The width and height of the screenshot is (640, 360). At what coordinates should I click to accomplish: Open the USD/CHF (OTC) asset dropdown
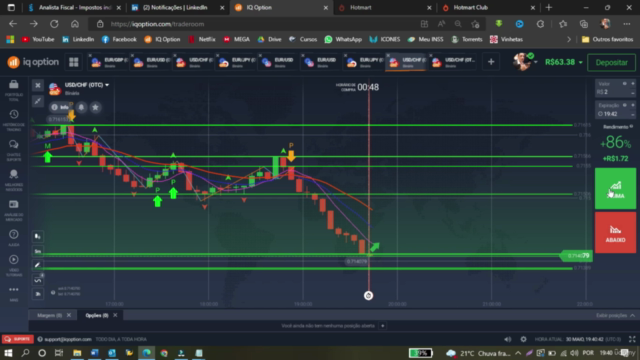tap(87, 85)
